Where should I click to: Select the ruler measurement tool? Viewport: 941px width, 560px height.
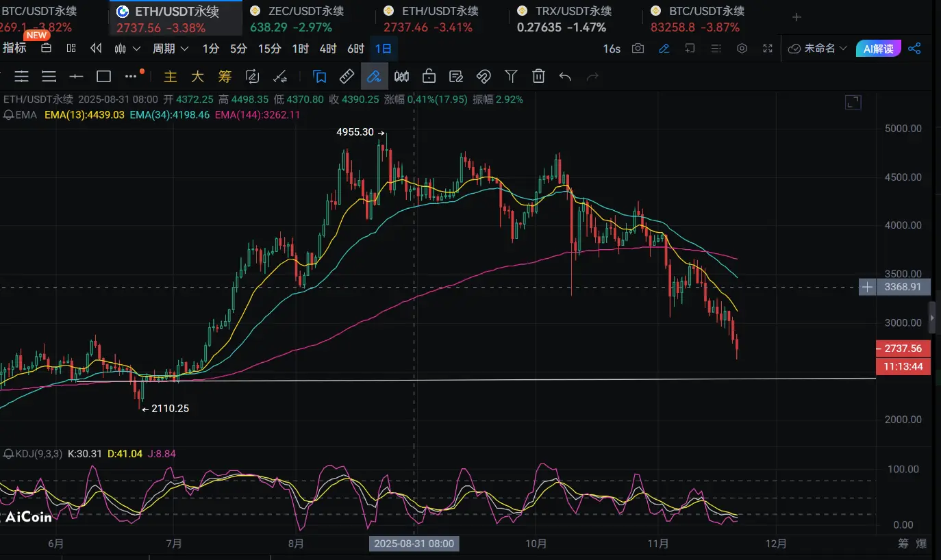(x=347, y=76)
